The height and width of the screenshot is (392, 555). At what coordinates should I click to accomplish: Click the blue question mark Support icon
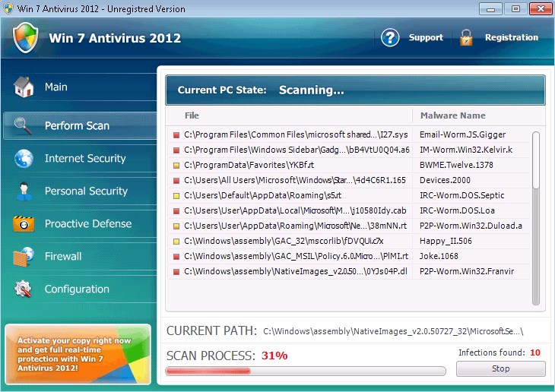tap(390, 38)
